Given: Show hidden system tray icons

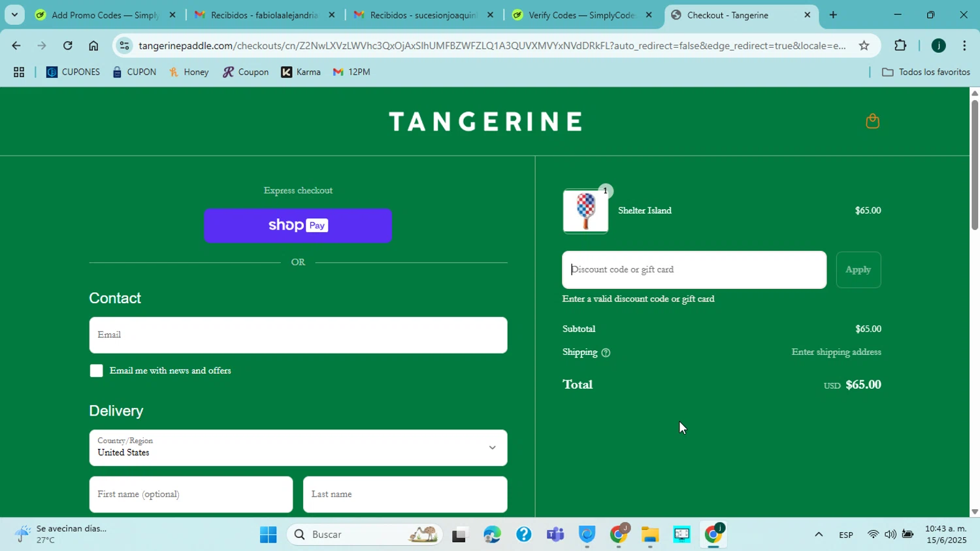Looking at the screenshot, I should pos(819,535).
